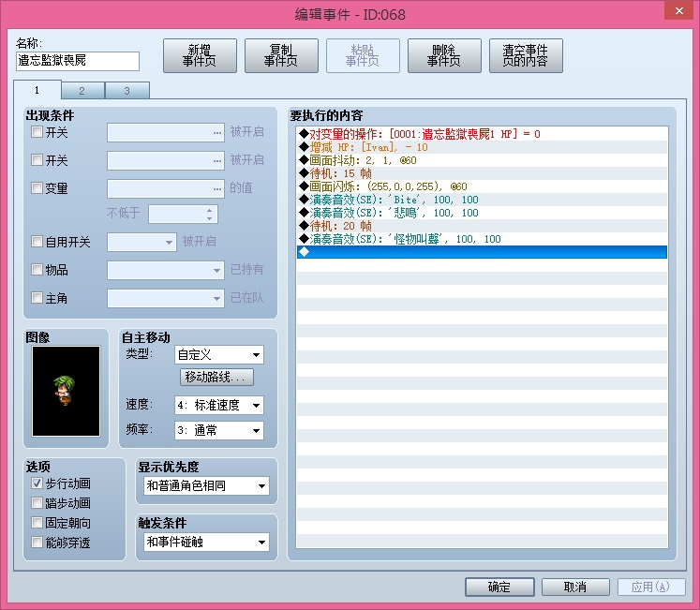
Task: Select the 演奏音效 '悲鳴' command line
Action: pyautogui.click(x=483, y=213)
